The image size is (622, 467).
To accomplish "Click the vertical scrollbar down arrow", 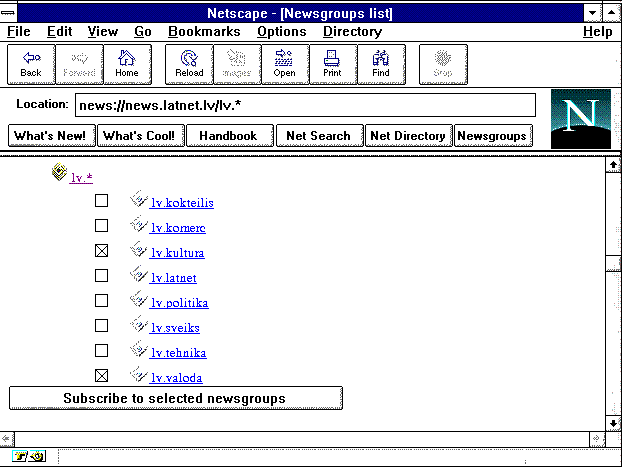I will coord(613,423).
